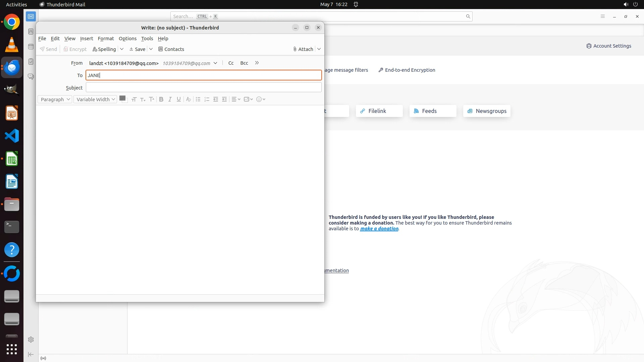Toggle underline text formatting
This screenshot has width=644, height=362.
[179, 99]
